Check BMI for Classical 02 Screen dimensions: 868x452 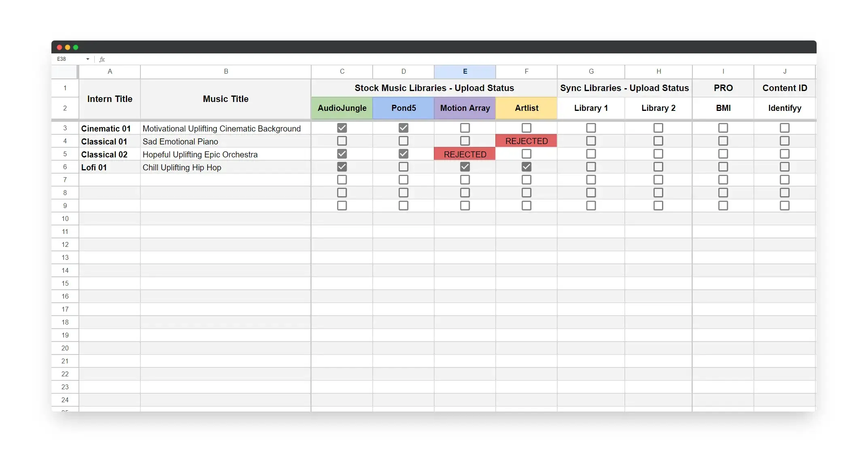(723, 154)
